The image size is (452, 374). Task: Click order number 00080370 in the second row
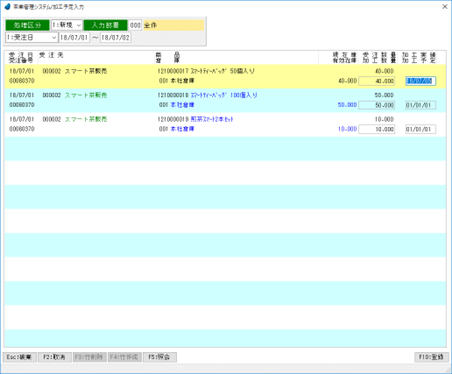coord(22,105)
